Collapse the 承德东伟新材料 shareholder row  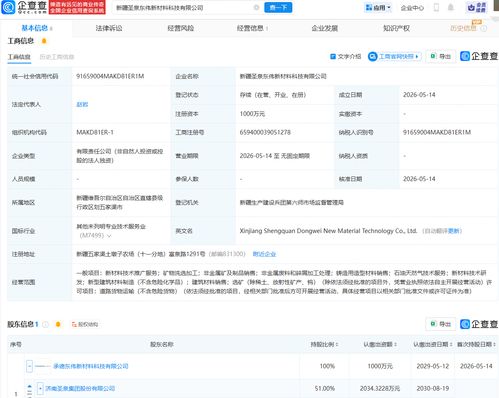coord(29,366)
